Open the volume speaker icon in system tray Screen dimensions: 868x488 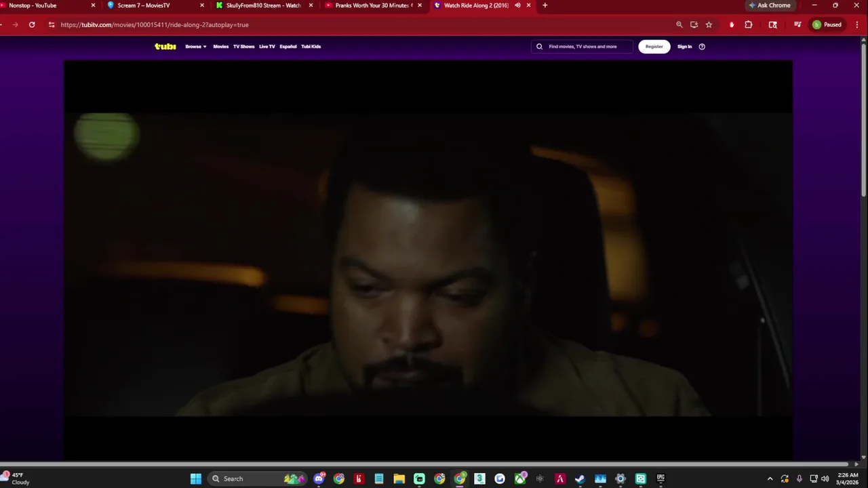(825, 479)
